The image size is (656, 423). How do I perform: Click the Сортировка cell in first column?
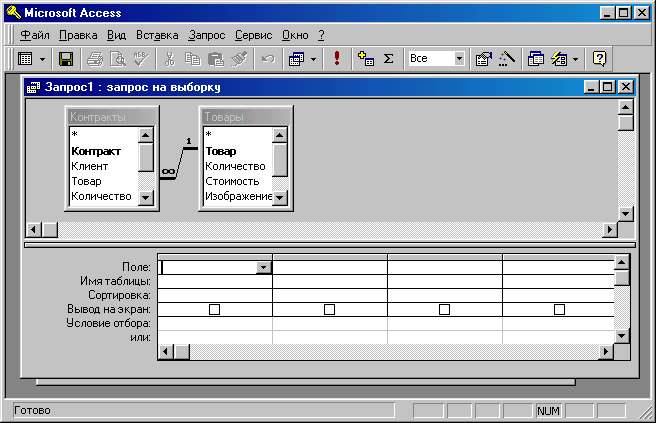pyautogui.click(x=215, y=295)
